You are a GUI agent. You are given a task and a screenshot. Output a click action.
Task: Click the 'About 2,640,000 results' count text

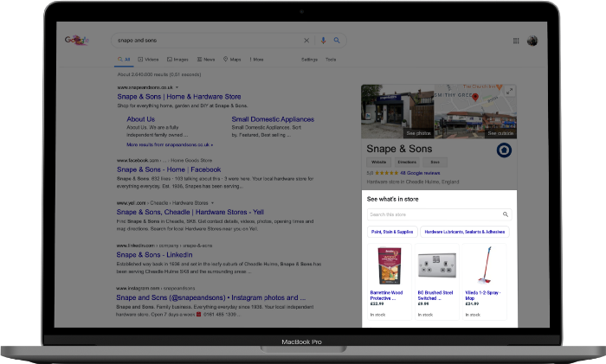[x=158, y=74]
